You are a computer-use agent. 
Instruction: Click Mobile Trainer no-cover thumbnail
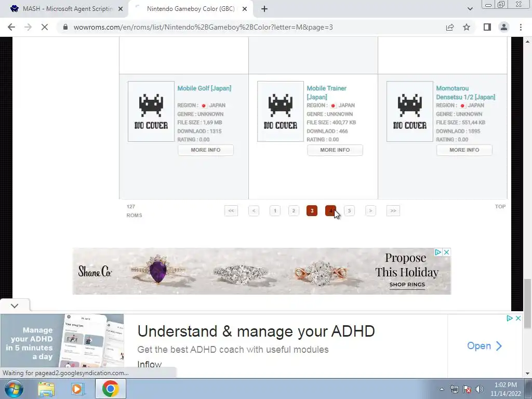tap(280, 111)
